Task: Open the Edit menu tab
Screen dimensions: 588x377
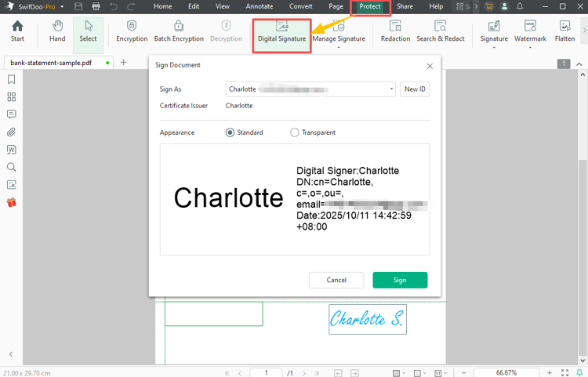Action: 194,6
